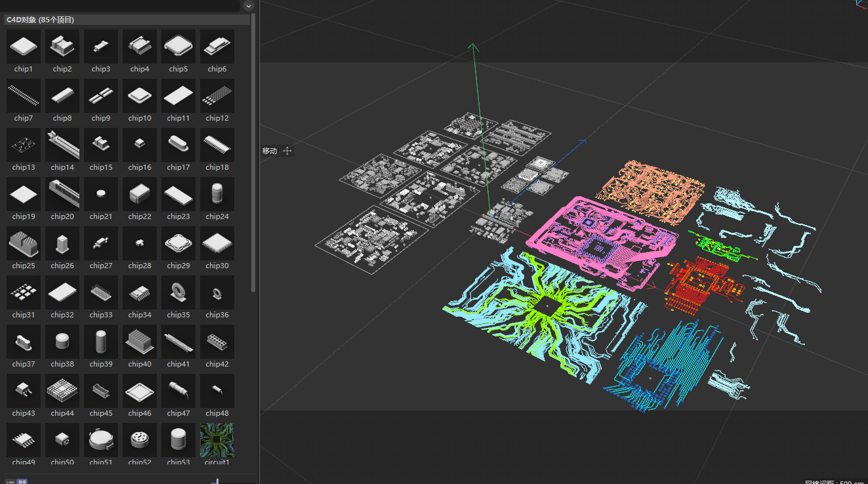Select the chip35 toroid coil thumbnail
868x484 pixels.
pyautogui.click(x=178, y=292)
